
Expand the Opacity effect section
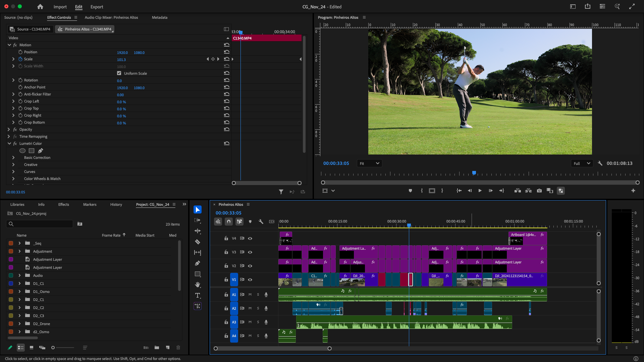tap(9, 129)
